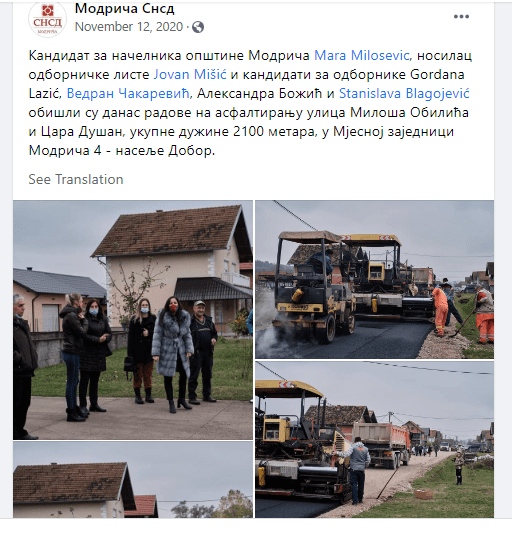Open photo of road roller on asphalt
Screen dimensions: 512x535
375,279
